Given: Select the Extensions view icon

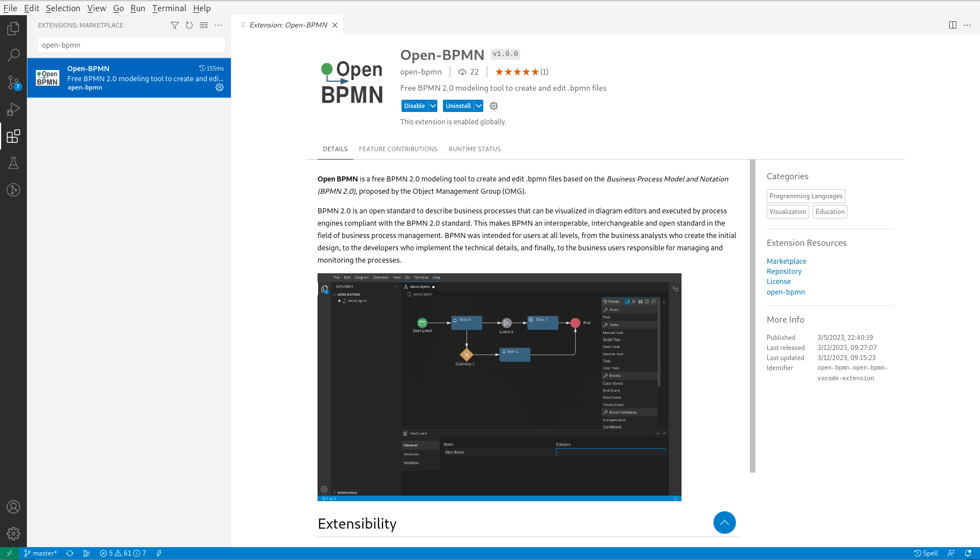Looking at the screenshot, I should pos(13,136).
